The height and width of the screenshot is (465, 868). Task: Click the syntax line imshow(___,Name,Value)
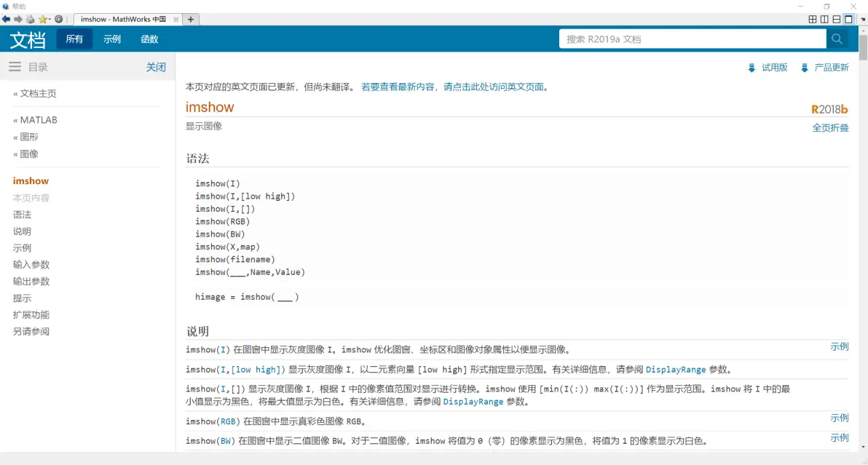click(250, 273)
